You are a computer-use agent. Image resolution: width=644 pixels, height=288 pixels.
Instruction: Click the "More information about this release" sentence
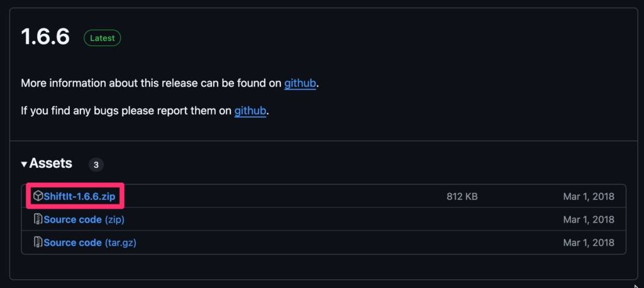[151, 83]
